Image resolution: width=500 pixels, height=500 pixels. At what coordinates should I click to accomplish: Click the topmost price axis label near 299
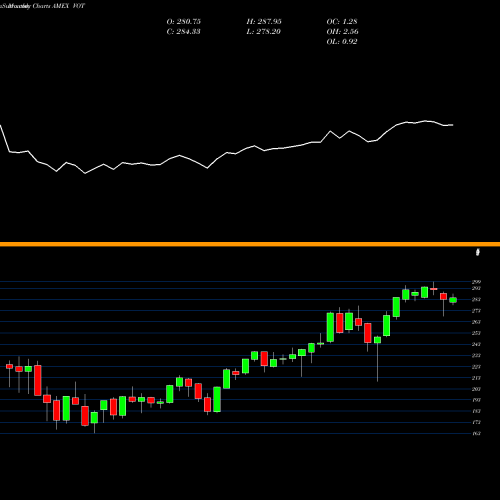(476, 282)
